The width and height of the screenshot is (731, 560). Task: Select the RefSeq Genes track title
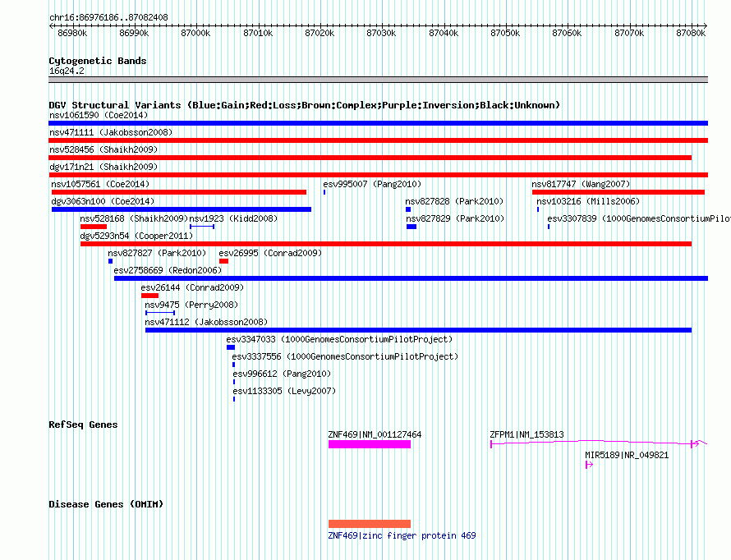pyautogui.click(x=83, y=425)
